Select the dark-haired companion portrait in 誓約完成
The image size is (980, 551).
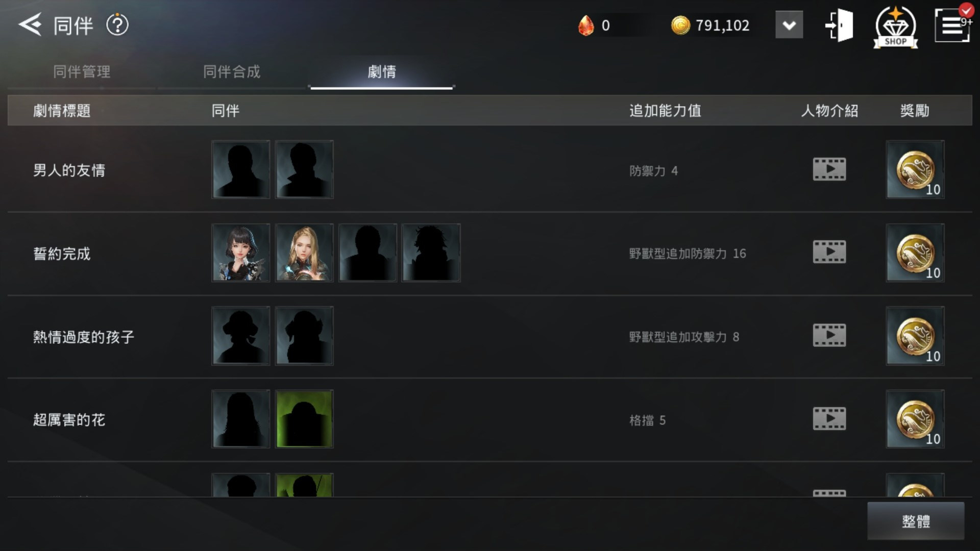(241, 253)
